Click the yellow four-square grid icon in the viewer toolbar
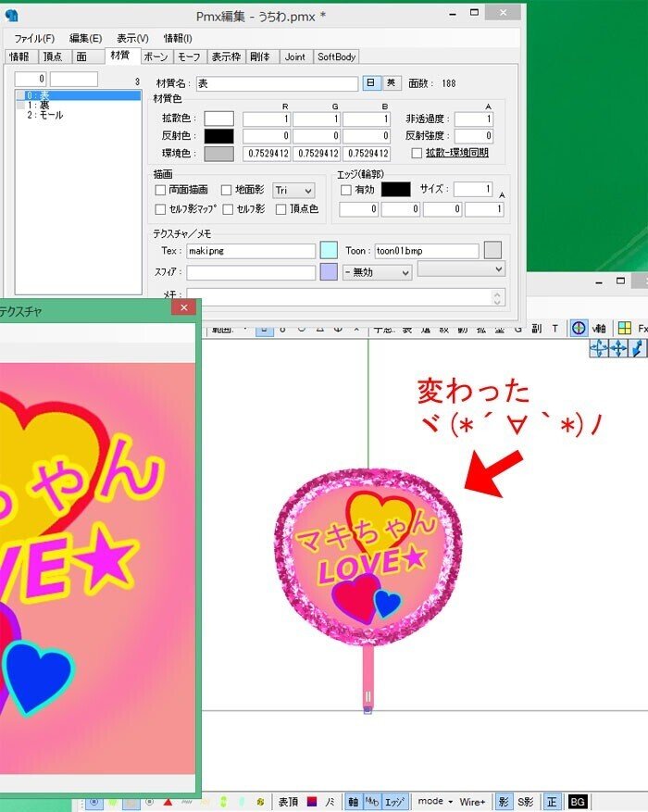The width and height of the screenshot is (648, 812). click(x=625, y=328)
